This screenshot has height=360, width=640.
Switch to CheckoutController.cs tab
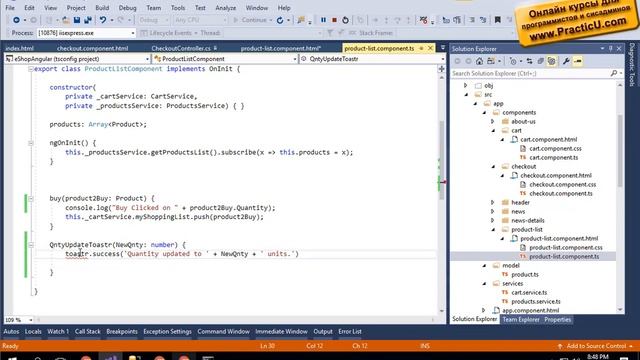[181, 48]
